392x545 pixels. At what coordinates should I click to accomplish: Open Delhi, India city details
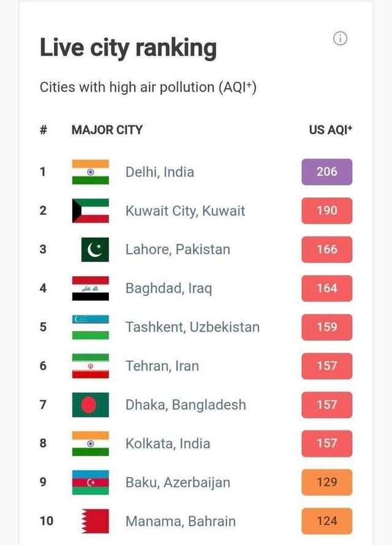pyautogui.click(x=160, y=172)
